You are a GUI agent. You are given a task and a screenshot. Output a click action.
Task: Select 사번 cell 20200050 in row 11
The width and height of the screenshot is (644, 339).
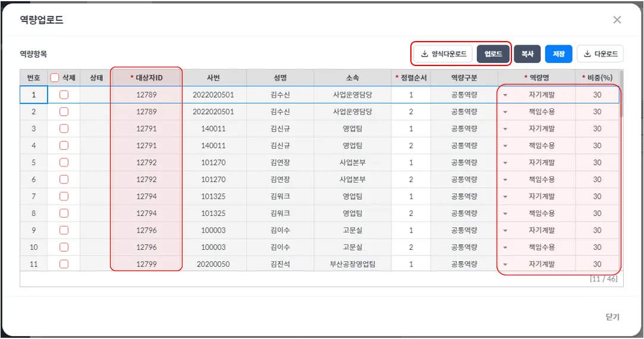tap(213, 264)
